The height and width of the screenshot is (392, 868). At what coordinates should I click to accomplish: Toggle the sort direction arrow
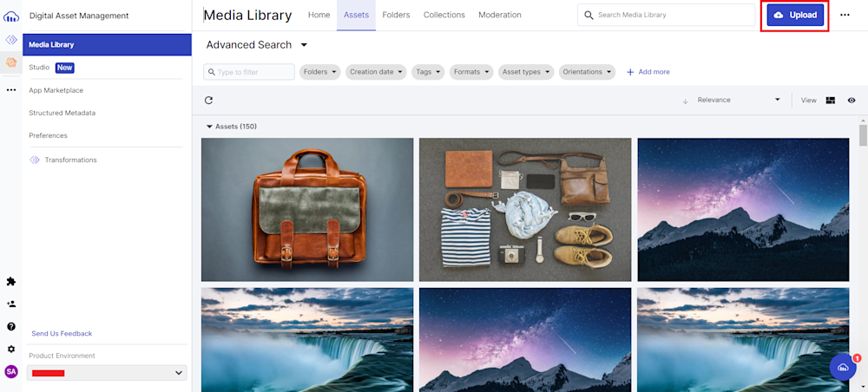coord(685,101)
